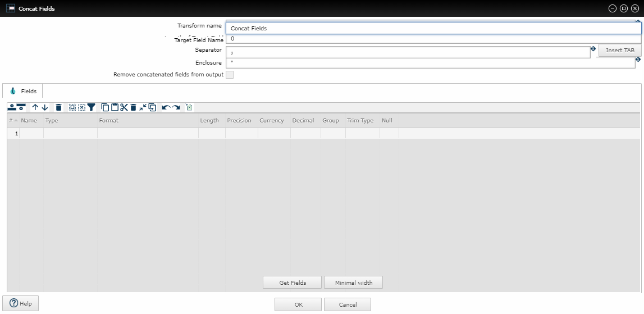Redo last table edit
Screen dimensions: 644x314
click(x=176, y=107)
